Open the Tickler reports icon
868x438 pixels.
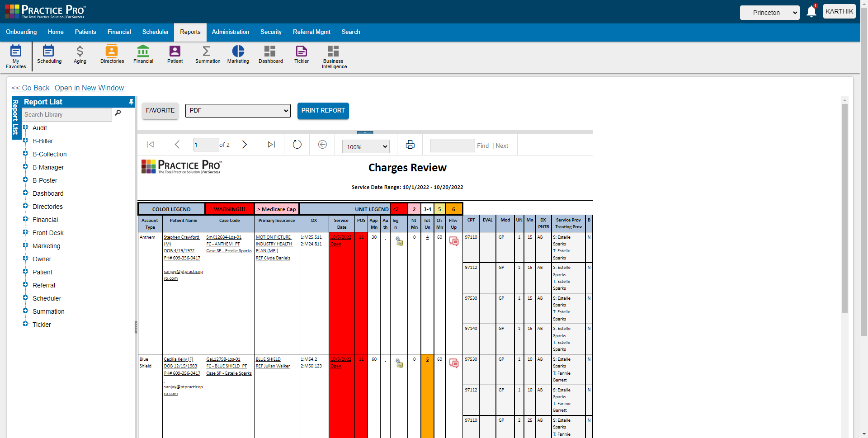pyautogui.click(x=301, y=54)
